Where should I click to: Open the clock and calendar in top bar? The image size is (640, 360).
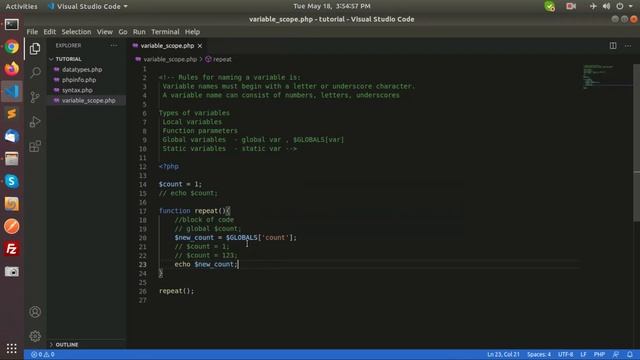332,6
